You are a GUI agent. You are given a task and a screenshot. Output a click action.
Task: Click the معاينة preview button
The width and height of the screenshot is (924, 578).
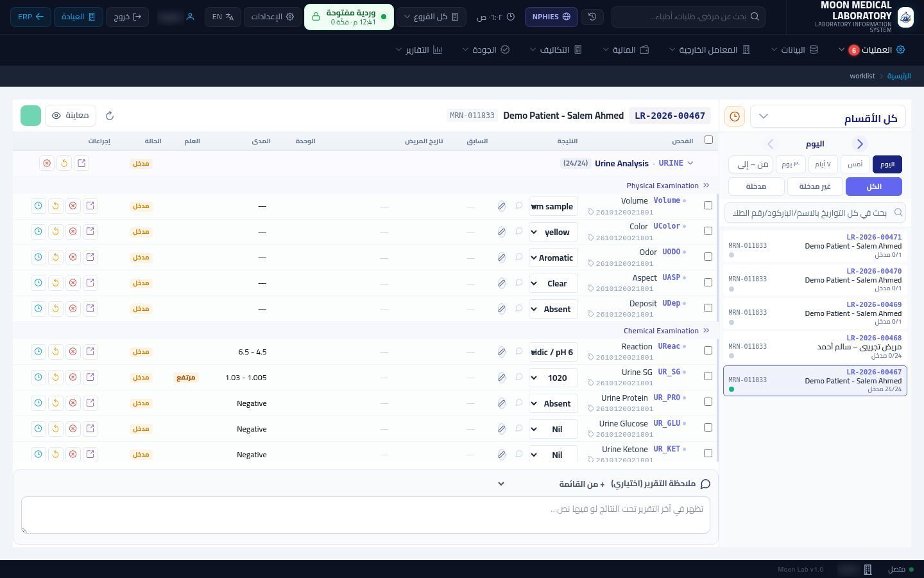[x=71, y=116]
